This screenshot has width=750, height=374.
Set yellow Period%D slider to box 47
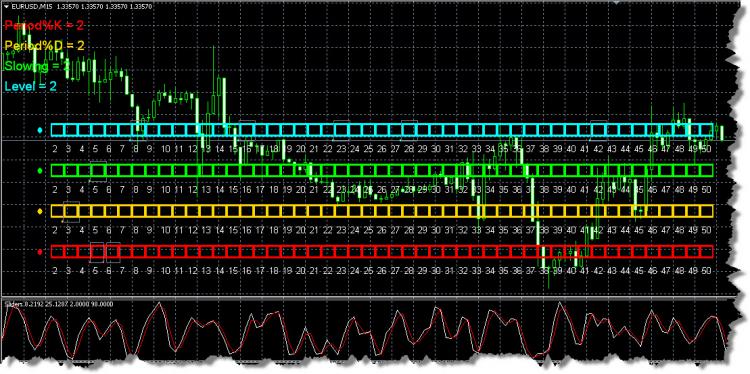point(666,211)
